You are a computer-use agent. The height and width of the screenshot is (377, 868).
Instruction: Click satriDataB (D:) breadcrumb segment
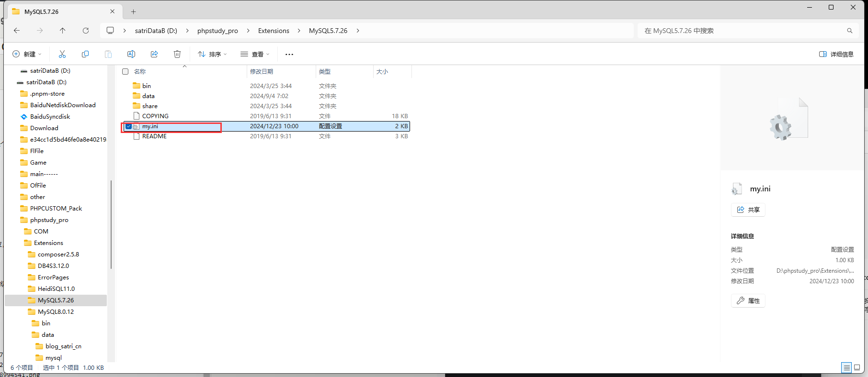pos(156,31)
